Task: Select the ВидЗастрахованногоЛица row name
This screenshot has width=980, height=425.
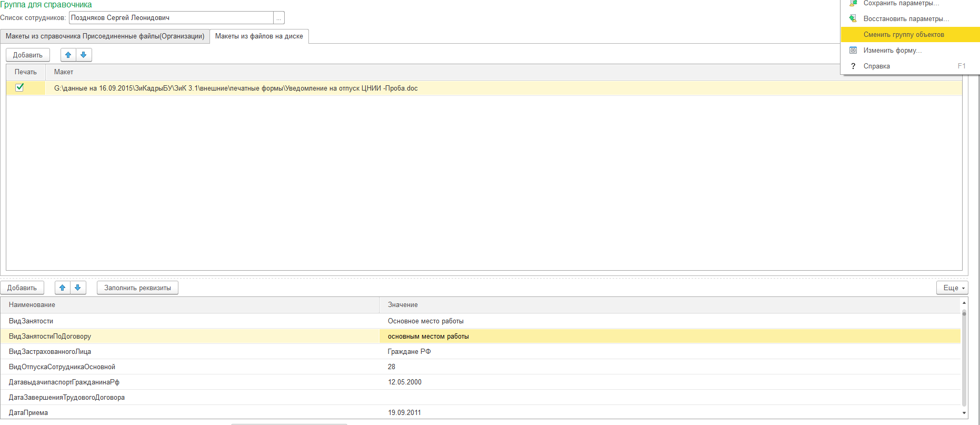Action: 50,352
